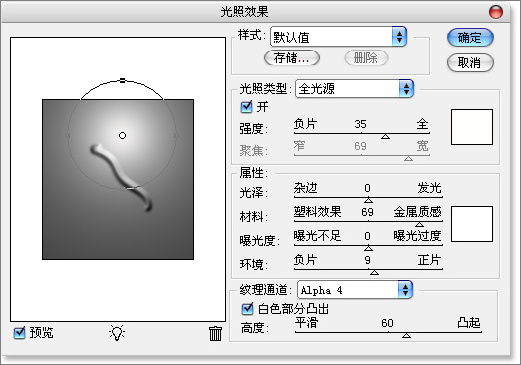
Task: Click the 凸起 mountainous label
Action: tap(469, 322)
